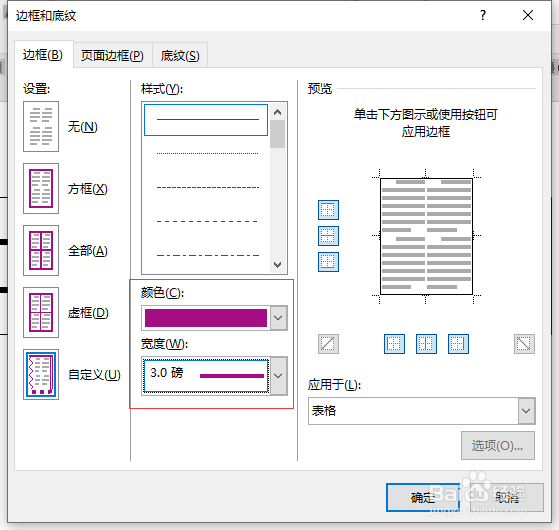Close the 边框和底纹 dialog
This screenshot has width=559, height=530.
click(528, 15)
